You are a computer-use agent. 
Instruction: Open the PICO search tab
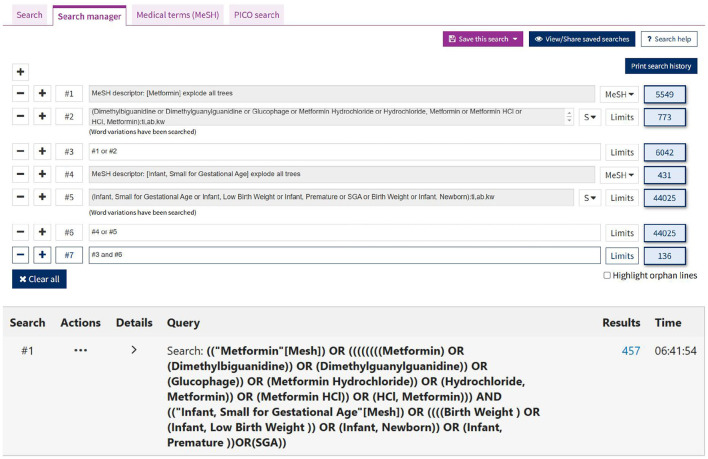pyautogui.click(x=256, y=15)
